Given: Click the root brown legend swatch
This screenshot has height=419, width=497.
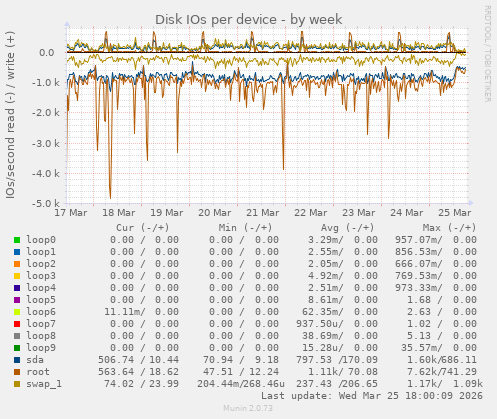Looking at the screenshot, I should coord(17,372).
